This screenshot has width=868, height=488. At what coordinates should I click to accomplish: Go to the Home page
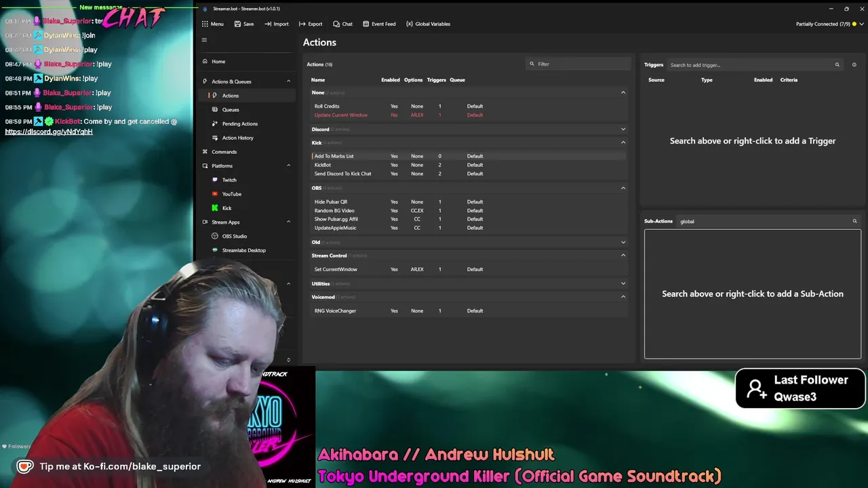(247, 62)
